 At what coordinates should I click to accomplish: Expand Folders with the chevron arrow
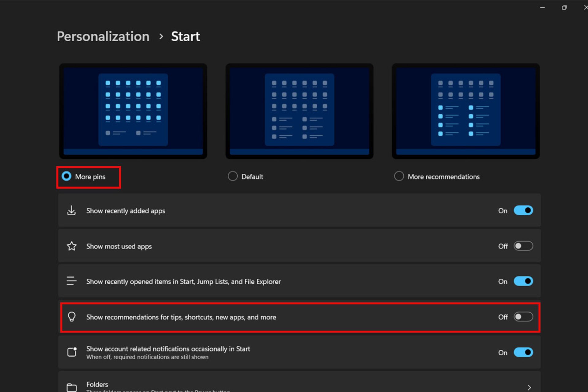(x=529, y=387)
